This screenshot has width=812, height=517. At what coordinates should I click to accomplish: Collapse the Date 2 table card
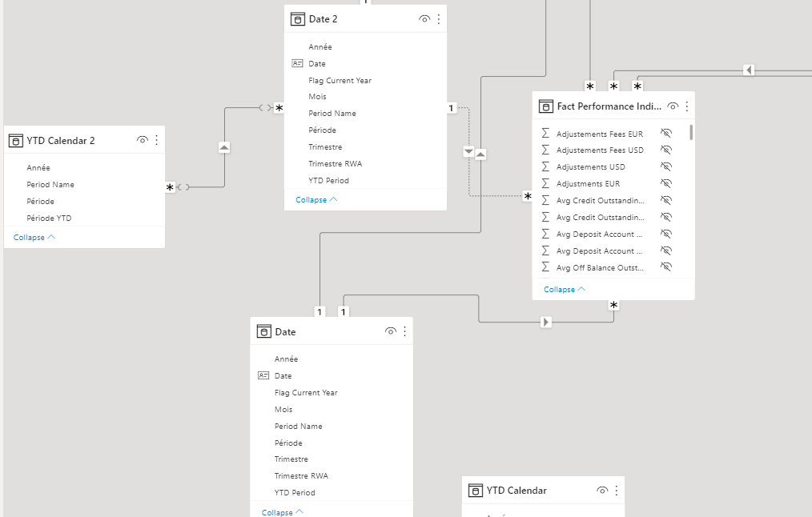coord(316,200)
